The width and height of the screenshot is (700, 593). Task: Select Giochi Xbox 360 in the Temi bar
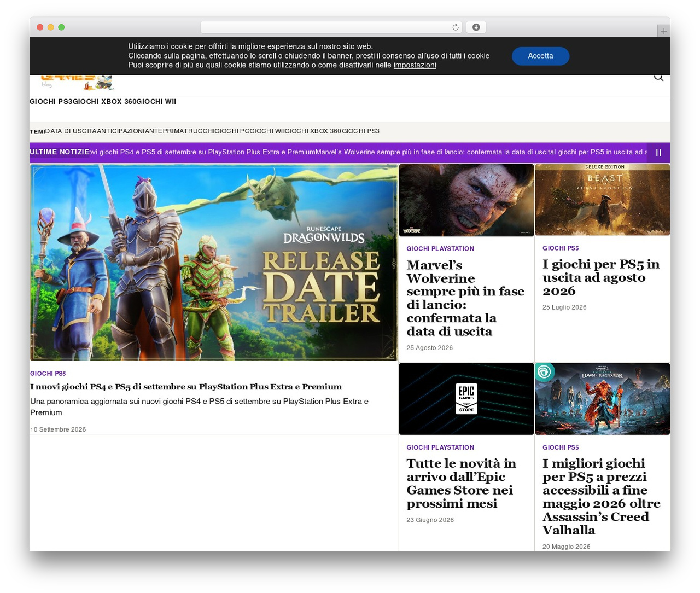coord(313,131)
